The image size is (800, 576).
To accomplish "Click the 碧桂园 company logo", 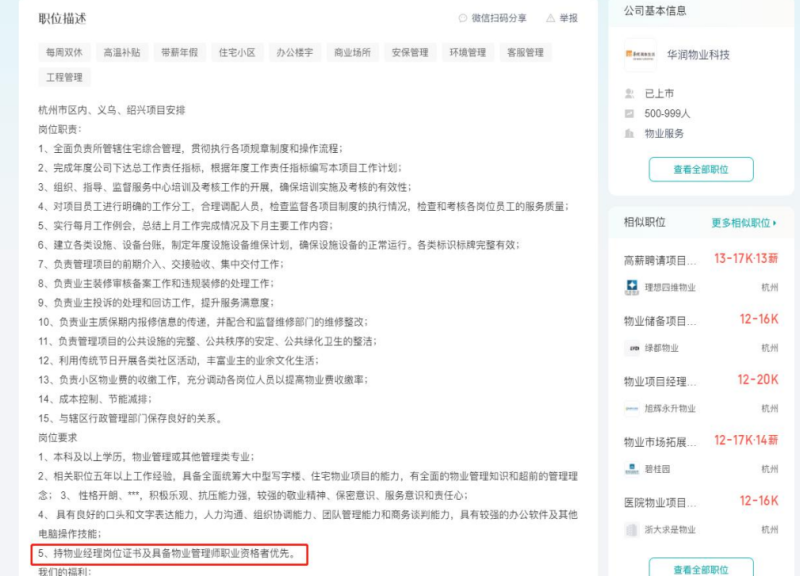I will click(632, 469).
